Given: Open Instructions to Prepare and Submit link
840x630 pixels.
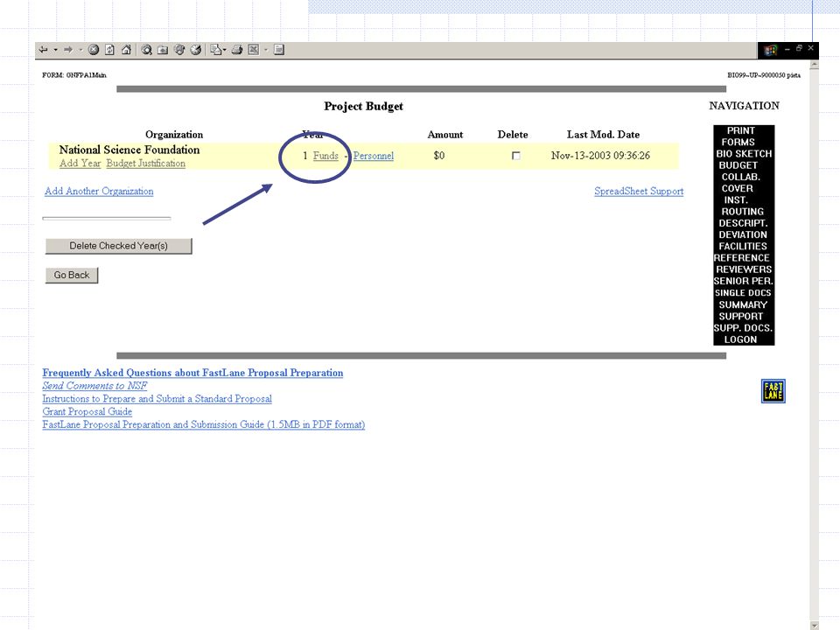Looking at the screenshot, I should [157, 399].
